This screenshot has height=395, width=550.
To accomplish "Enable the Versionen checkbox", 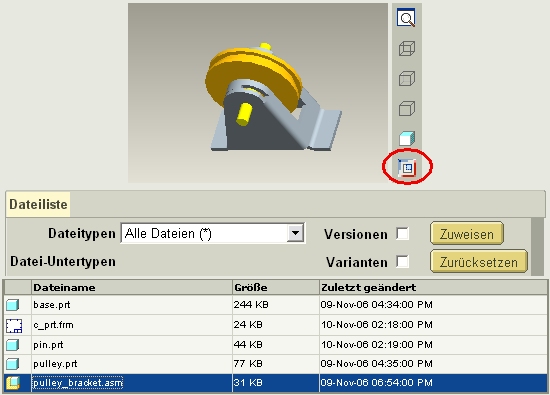I will pyautogui.click(x=402, y=234).
